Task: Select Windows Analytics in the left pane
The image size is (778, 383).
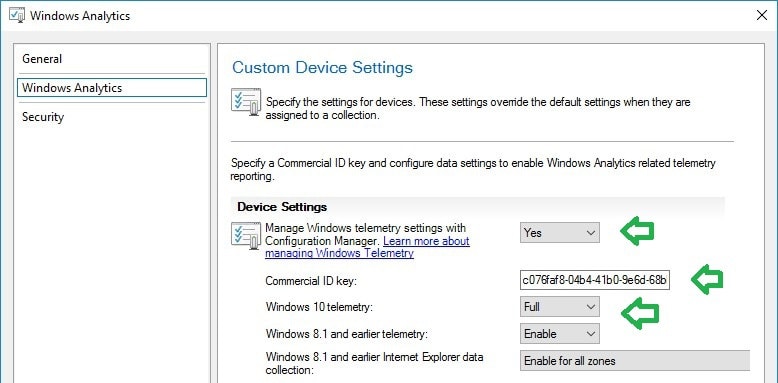Action: pos(112,88)
